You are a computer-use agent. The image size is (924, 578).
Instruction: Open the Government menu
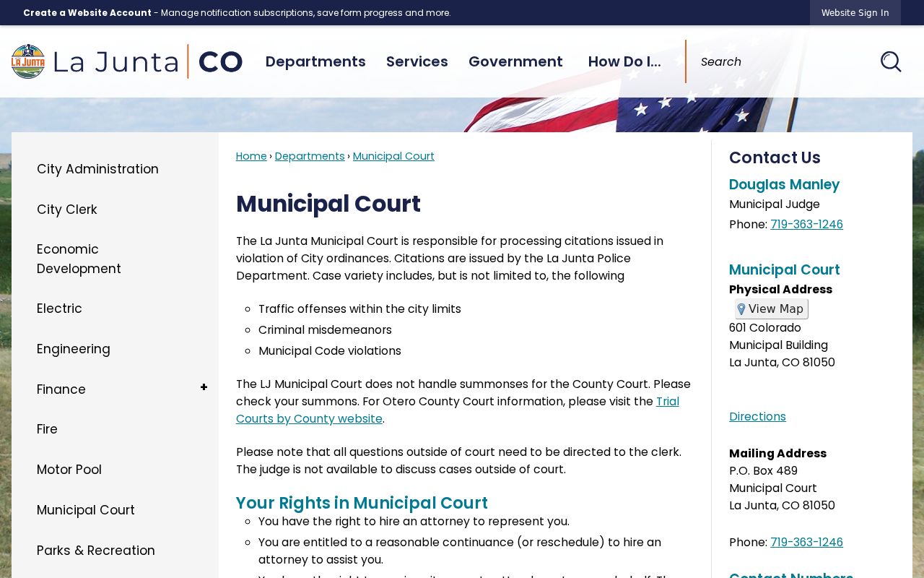pos(515,61)
